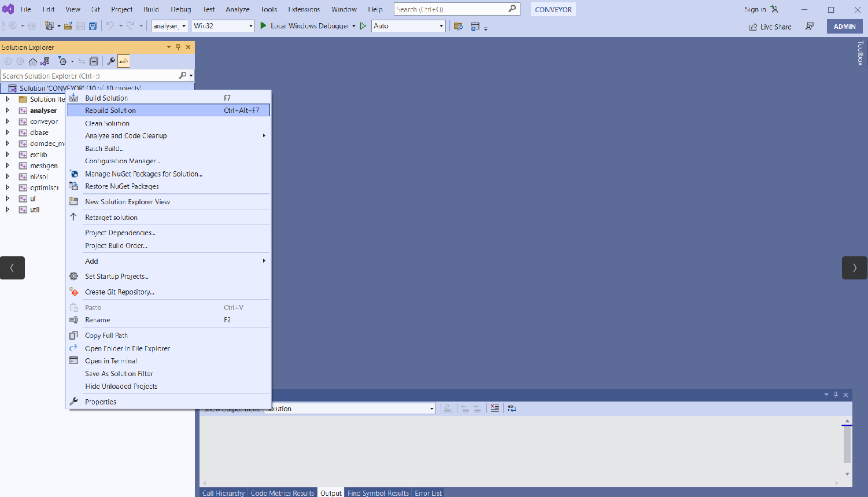Open Local Windows Debugger dropdown arrow

point(354,26)
